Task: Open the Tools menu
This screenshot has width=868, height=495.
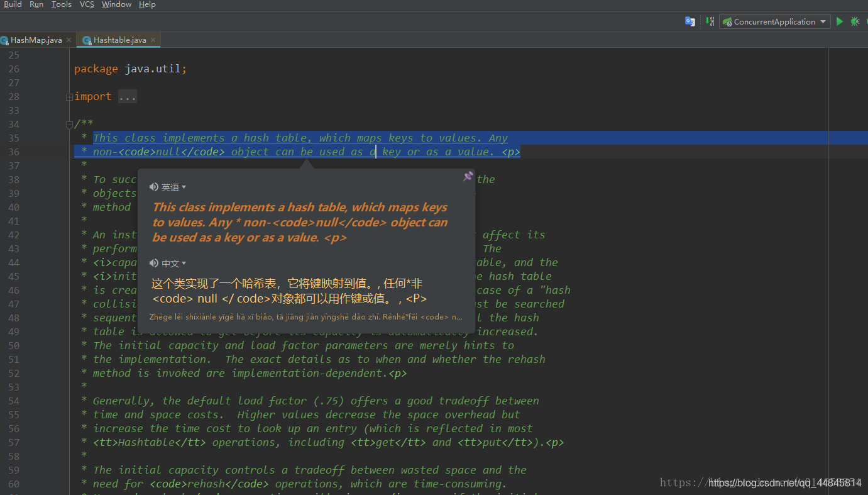Action: [61, 4]
